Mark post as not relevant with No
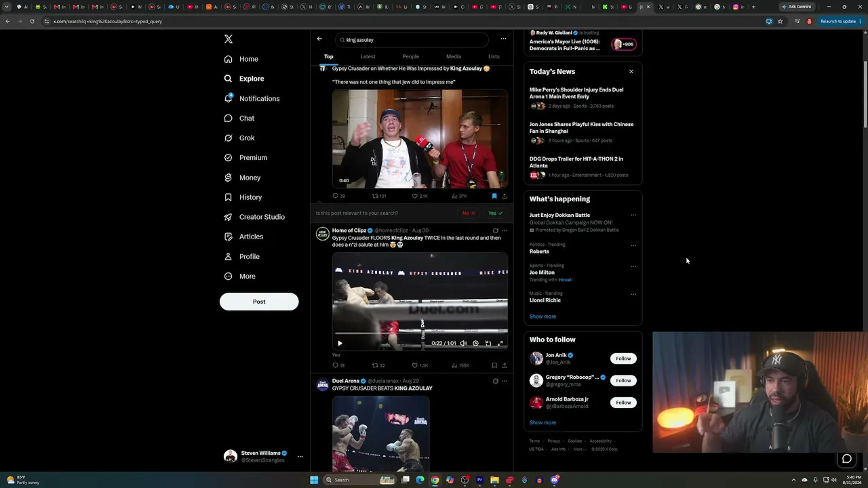 click(x=469, y=213)
